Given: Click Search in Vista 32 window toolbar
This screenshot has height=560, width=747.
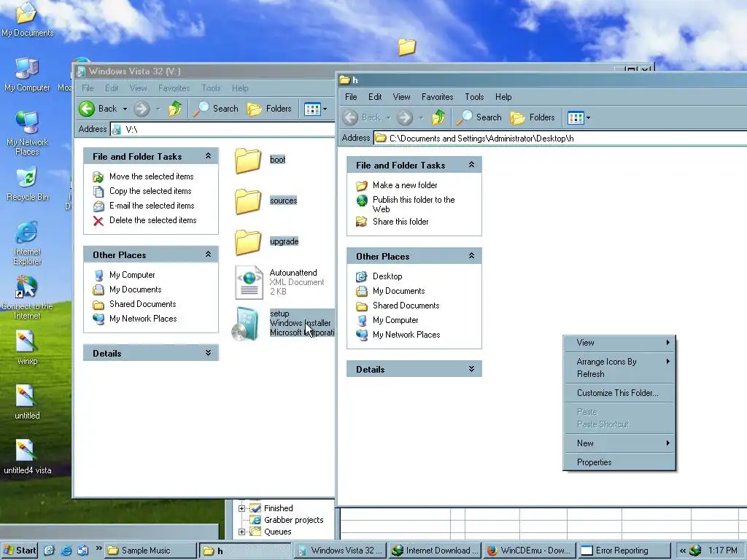Looking at the screenshot, I should click(x=216, y=109).
